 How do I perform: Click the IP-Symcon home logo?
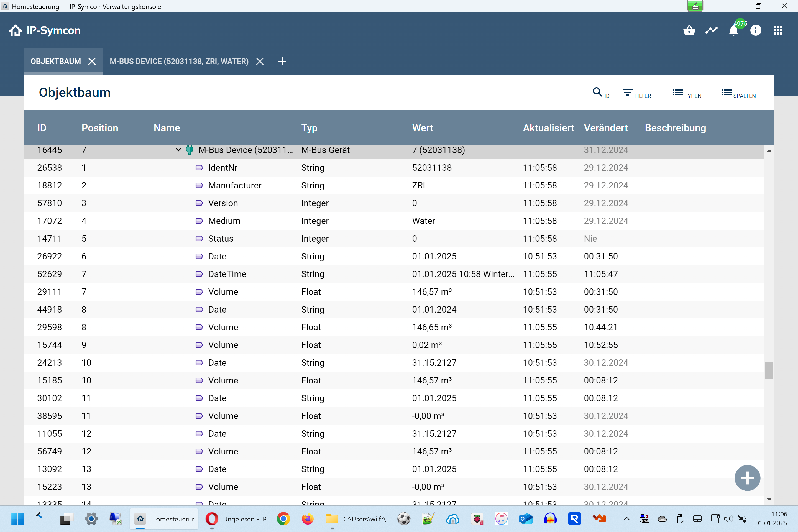tap(45, 30)
